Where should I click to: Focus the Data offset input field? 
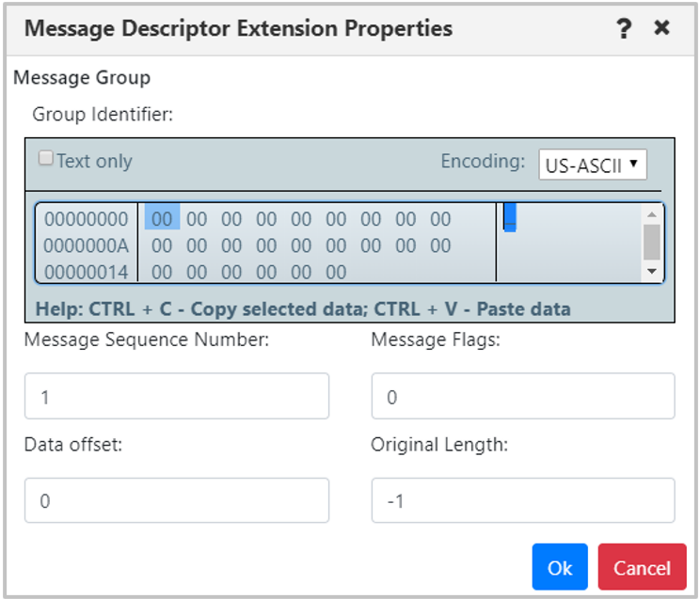coord(177,500)
